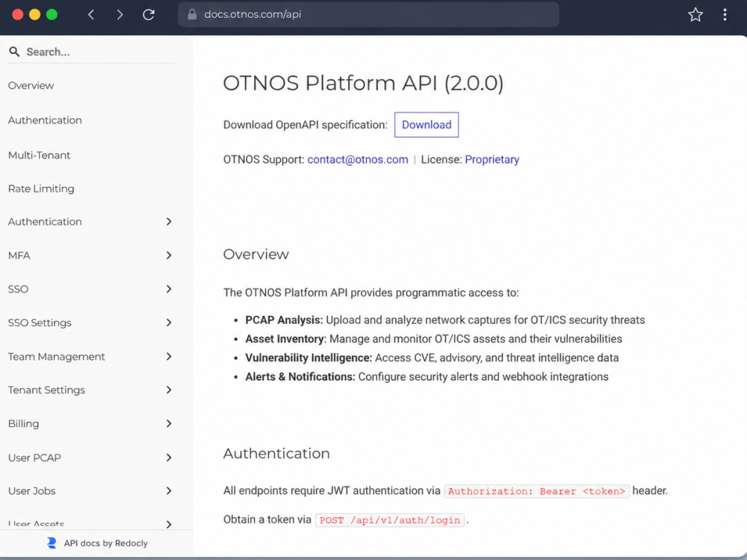Expand the SSO Settings group chevron
The image size is (747, 560).
click(169, 323)
